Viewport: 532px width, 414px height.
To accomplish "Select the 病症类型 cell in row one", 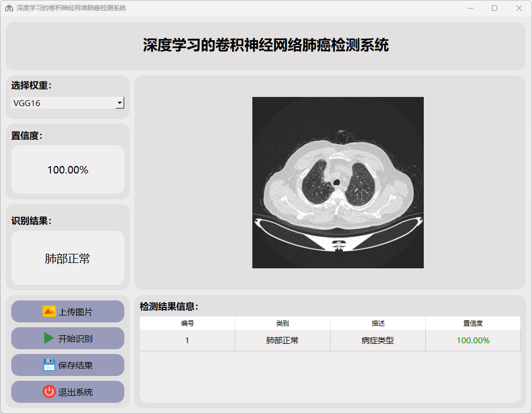I will point(378,341).
